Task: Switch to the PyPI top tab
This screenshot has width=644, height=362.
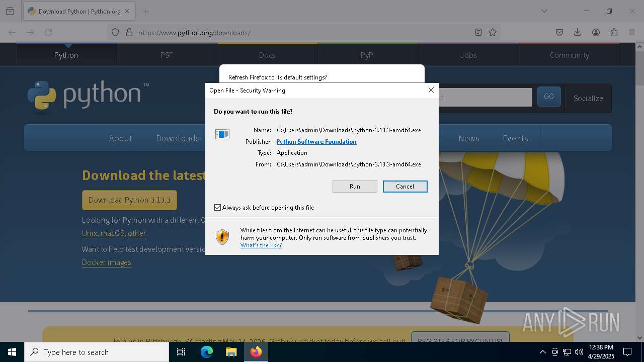Action: (368, 55)
